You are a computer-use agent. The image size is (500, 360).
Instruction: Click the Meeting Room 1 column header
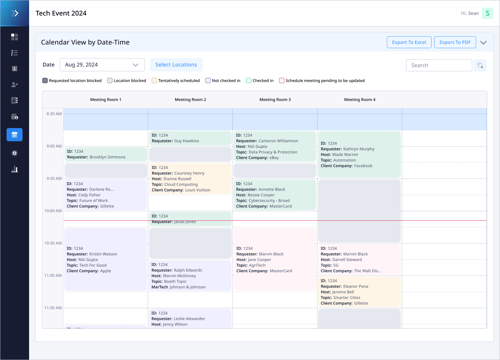click(106, 100)
